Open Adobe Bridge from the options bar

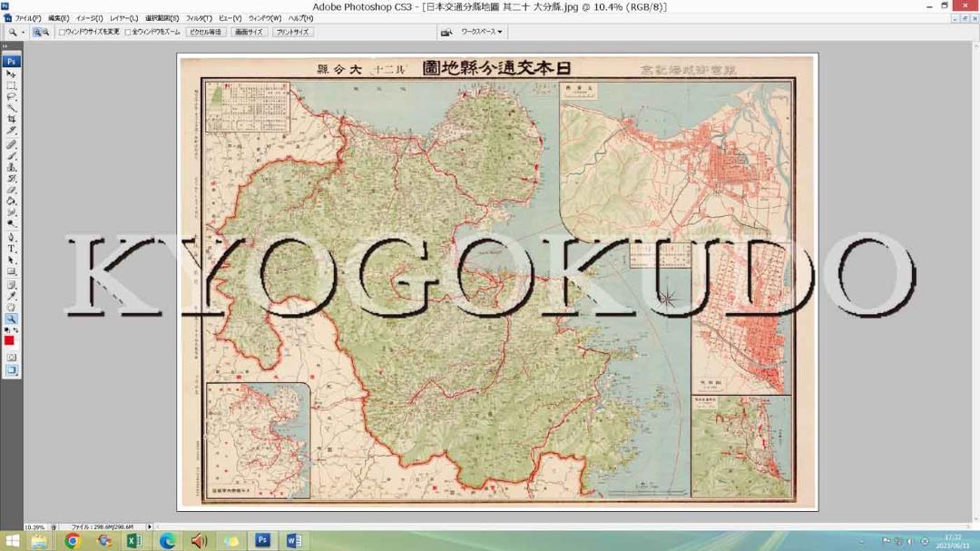coord(446,32)
